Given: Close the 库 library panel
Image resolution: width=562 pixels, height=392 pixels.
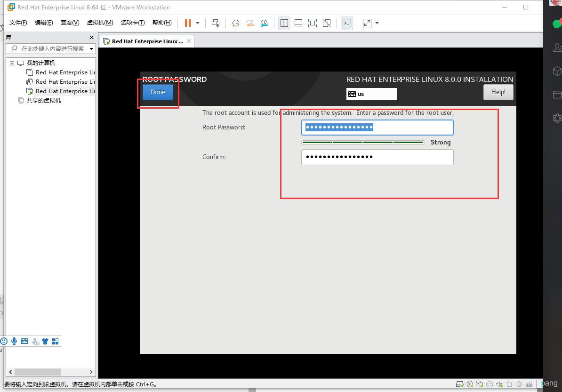Looking at the screenshot, I should click(92, 37).
